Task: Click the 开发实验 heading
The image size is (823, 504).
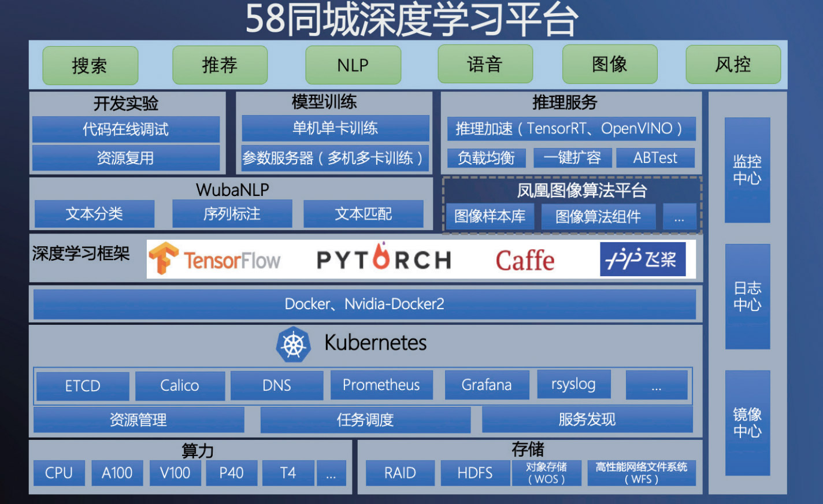Action: pyautogui.click(x=126, y=103)
